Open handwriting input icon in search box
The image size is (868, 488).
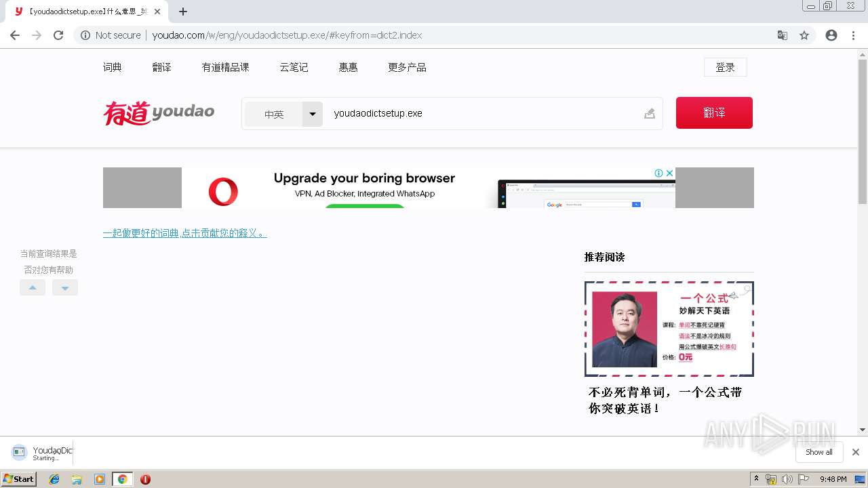point(650,113)
